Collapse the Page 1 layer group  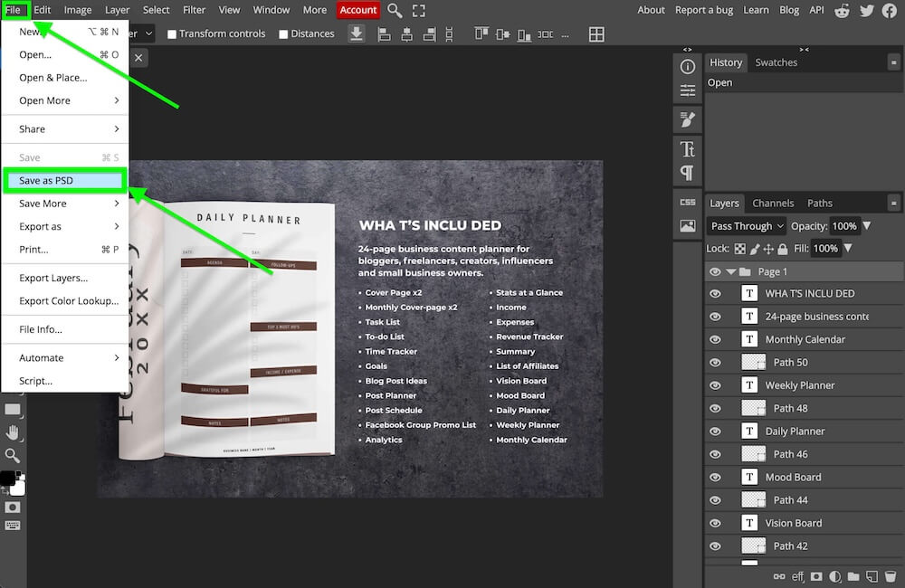tap(732, 271)
